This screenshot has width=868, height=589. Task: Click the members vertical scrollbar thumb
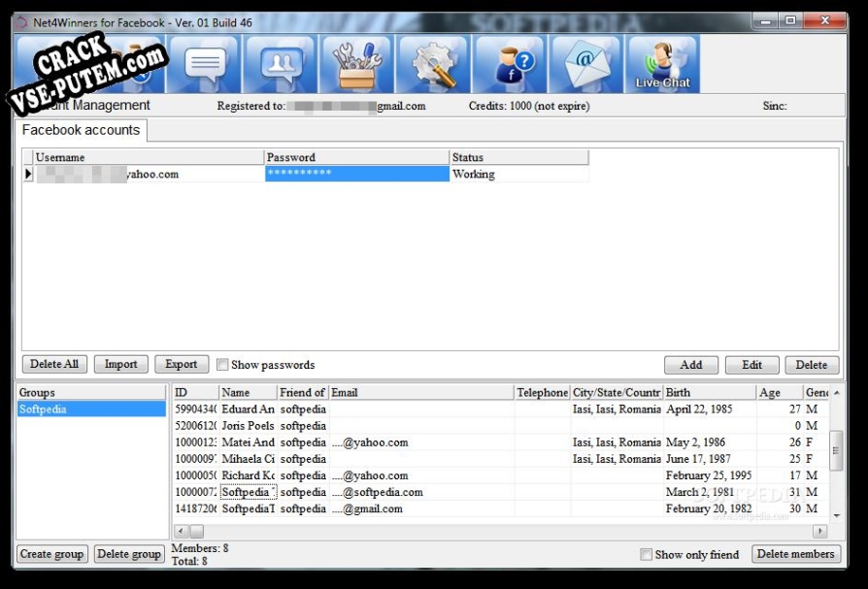point(836,451)
